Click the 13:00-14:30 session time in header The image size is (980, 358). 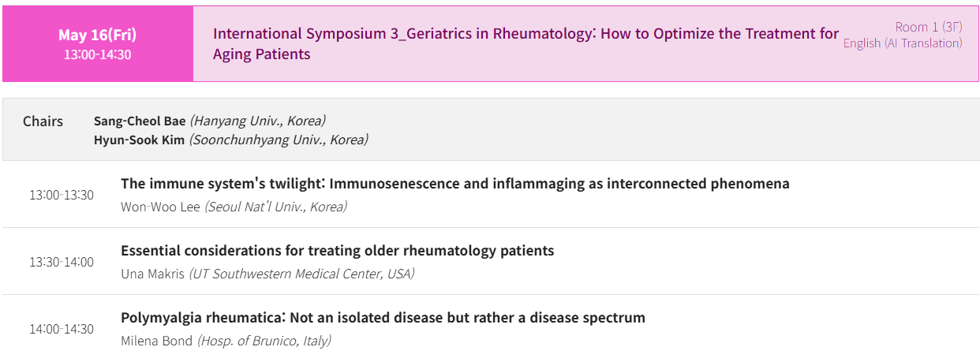pyautogui.click(x=98, y=54)
